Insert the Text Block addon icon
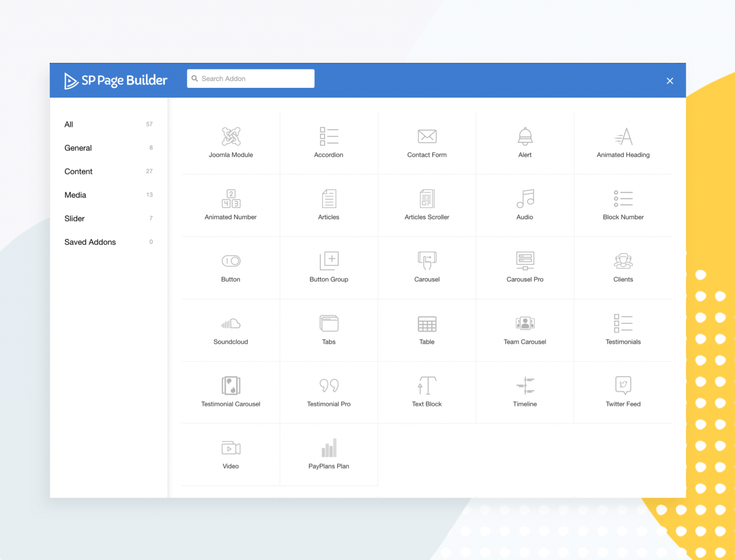Screen dimensions: 735x560 (427, 385)
